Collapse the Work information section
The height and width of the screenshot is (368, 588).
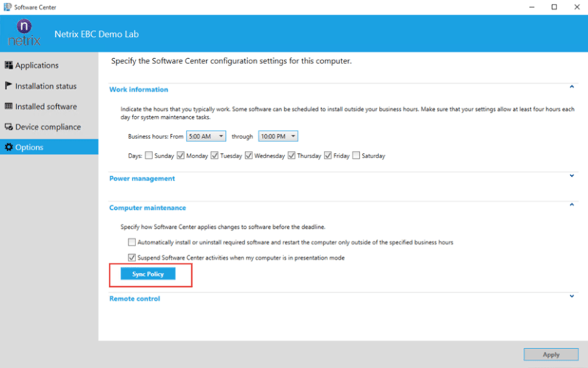571,87
